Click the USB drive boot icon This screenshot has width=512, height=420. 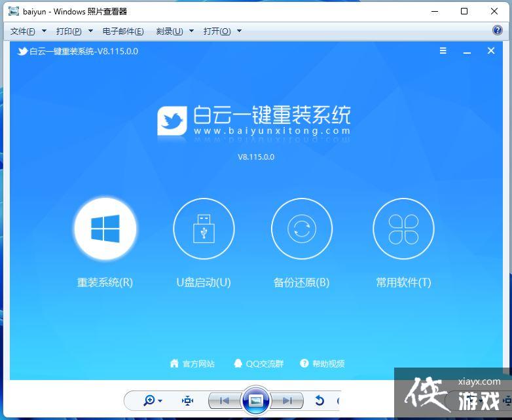click(204, 229)
